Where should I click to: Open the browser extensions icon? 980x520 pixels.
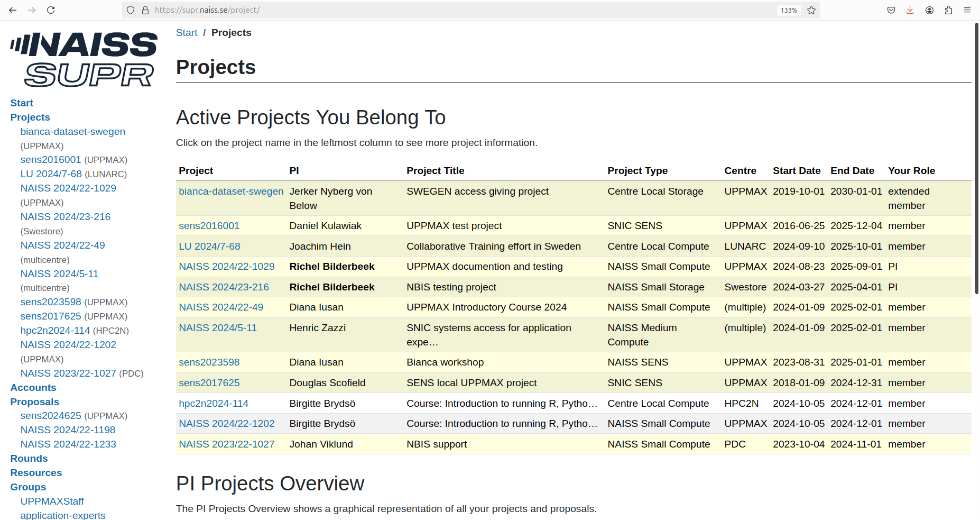[x=949, y=10]
